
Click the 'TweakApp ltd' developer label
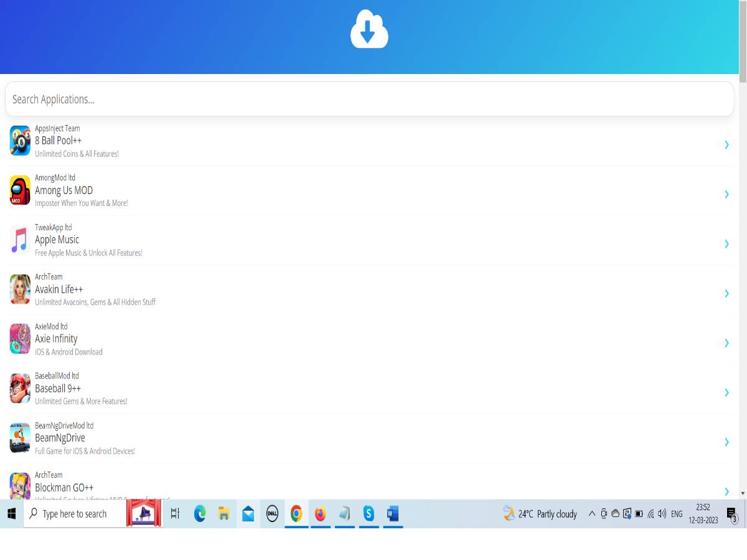tap(54, 227)
